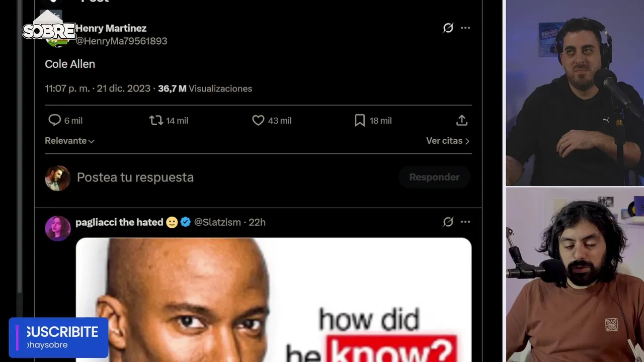Open the share upload icon on the post
Screen dimensions: 644x362
pos(462,120)
